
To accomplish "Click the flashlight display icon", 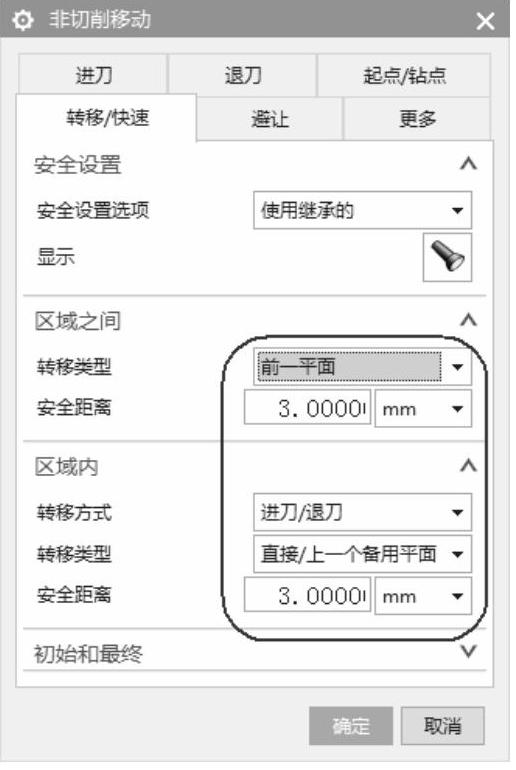I will click(x=447, y=257).
